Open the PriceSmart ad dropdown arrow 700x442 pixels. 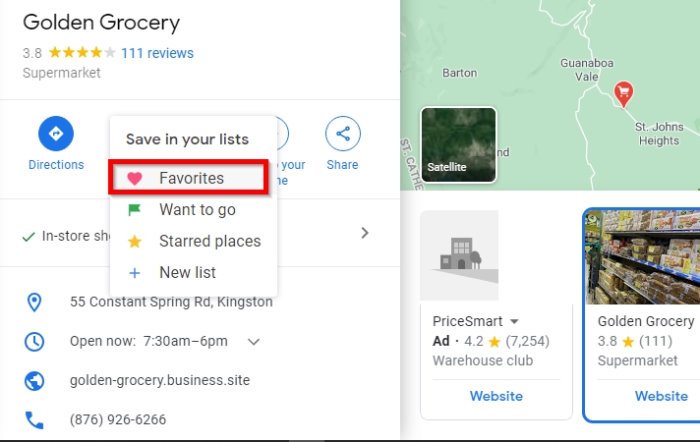click(x=514, y=322)
